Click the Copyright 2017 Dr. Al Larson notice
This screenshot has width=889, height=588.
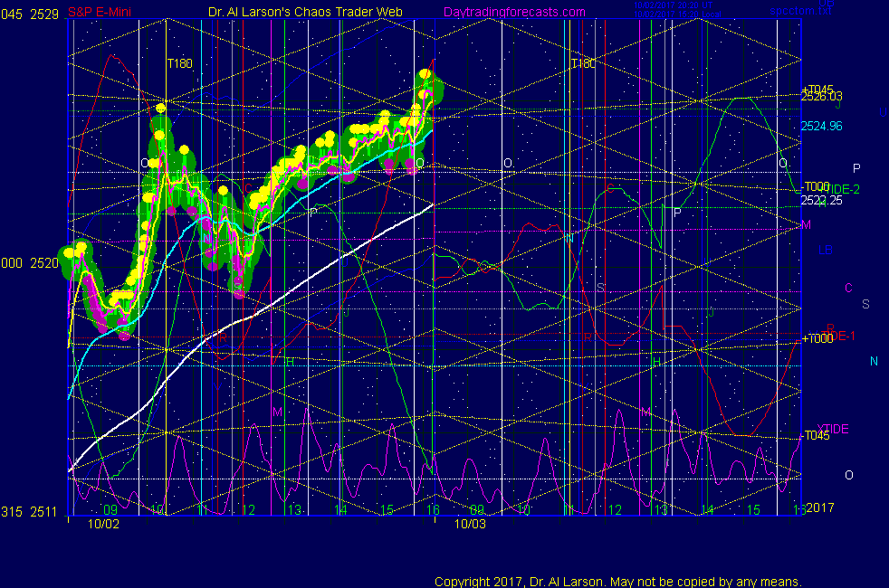coord(618,582)
